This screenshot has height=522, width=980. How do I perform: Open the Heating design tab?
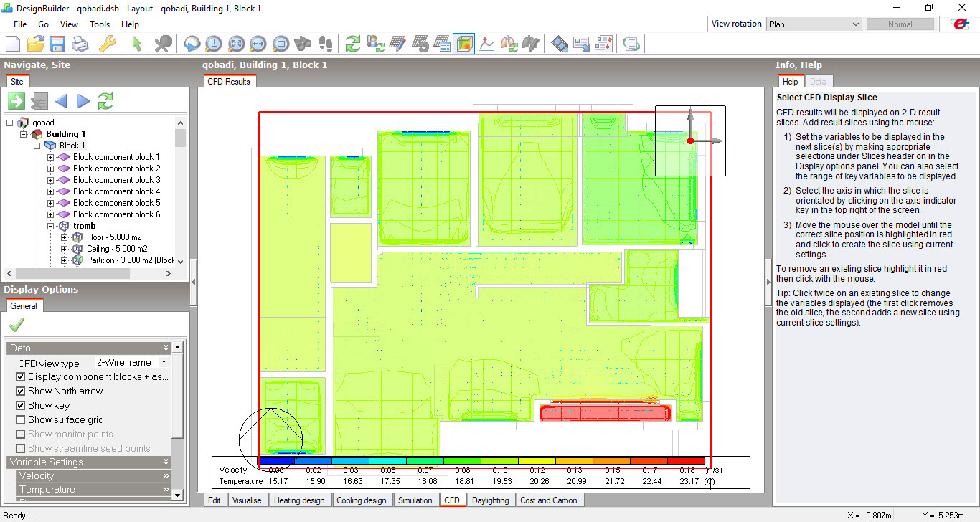[299, 500]
